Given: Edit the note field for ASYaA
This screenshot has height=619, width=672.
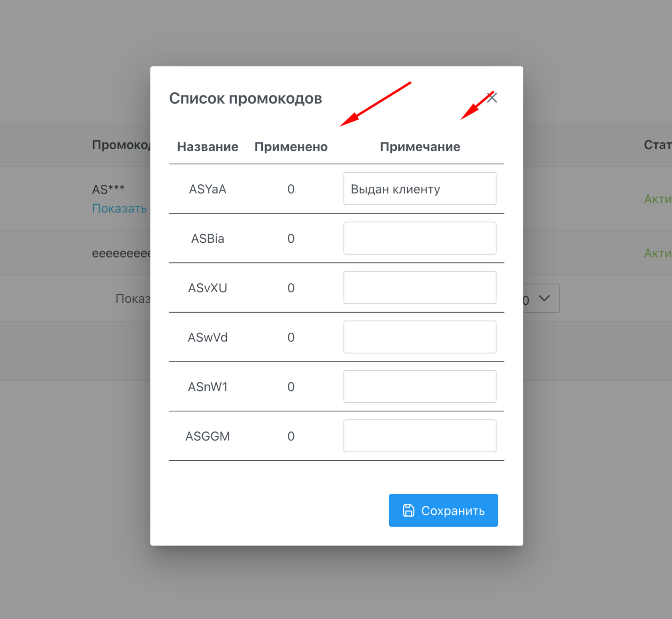Looking at the screenshot, I should [x=420, y=189].
